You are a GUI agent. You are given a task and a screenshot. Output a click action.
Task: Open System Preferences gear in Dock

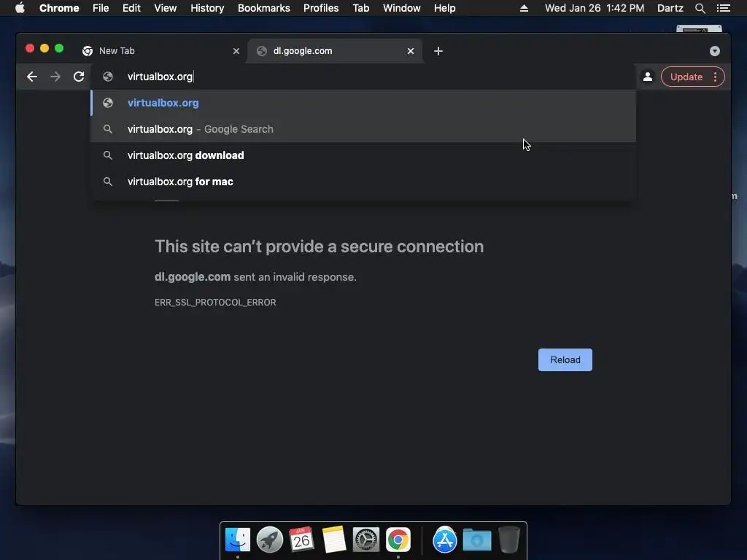tap(366, 540)
